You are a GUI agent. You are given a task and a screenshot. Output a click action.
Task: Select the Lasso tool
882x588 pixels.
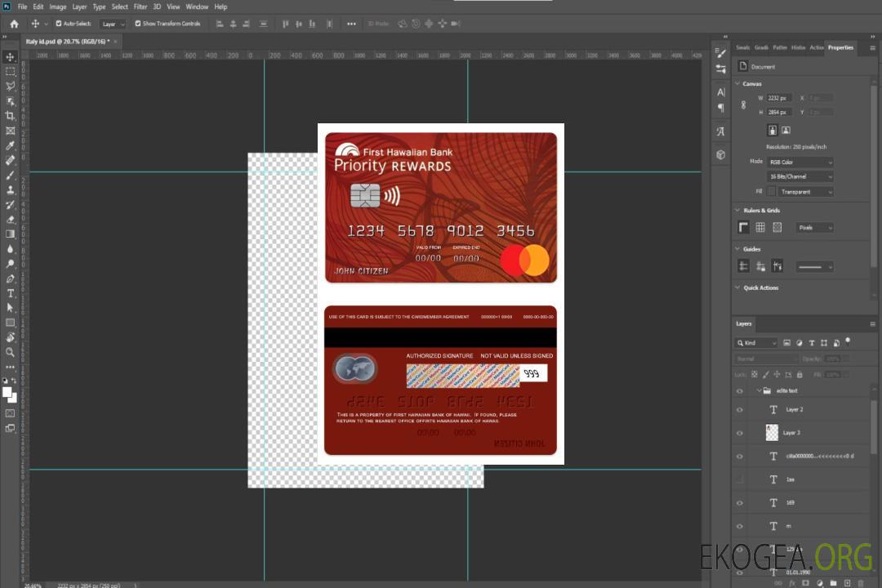point(10,86)
